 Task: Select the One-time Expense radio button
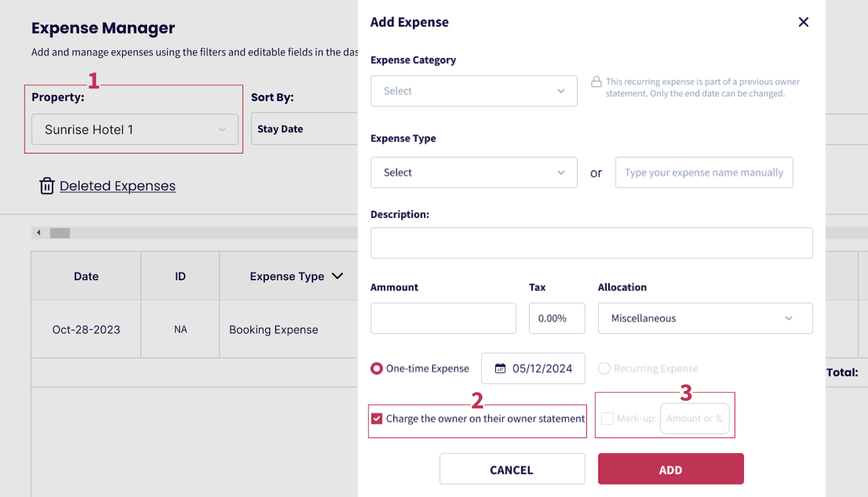376,369
